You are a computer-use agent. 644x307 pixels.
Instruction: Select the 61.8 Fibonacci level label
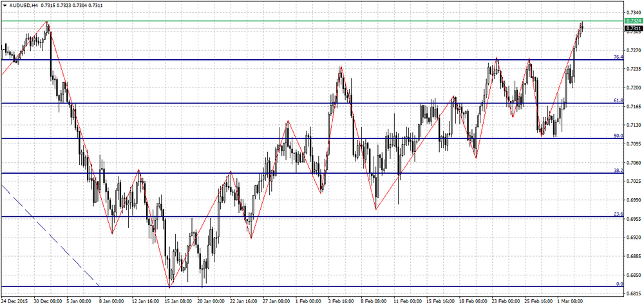pos(618,100)
